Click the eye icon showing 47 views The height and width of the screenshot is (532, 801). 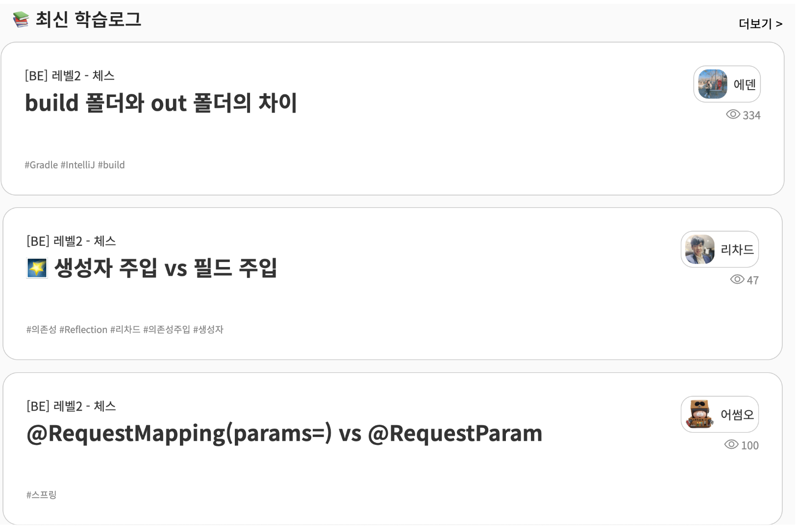click(x=737, y=280)
